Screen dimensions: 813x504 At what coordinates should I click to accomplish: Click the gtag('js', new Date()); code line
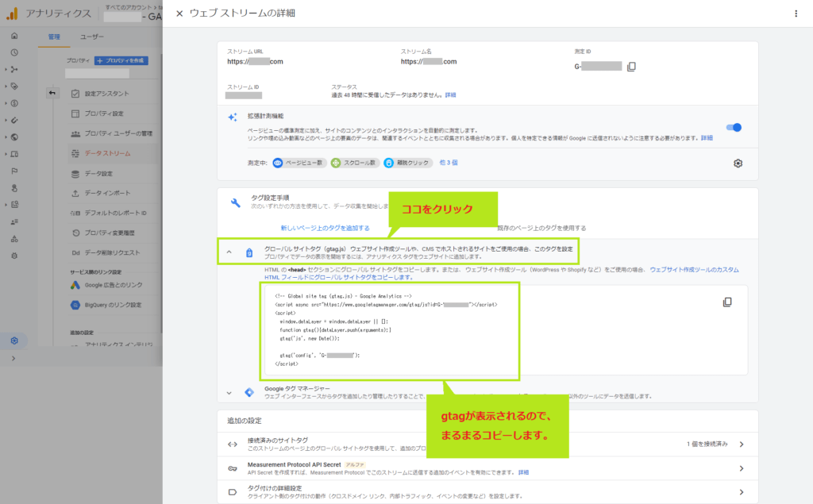(x=310, y=339)
